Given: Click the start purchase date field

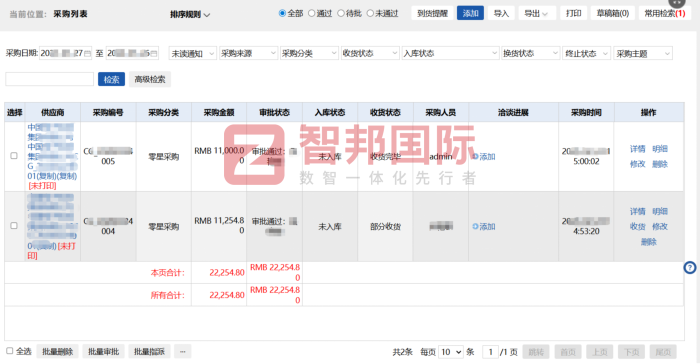Looking at the screenshot, I should 66,54.
